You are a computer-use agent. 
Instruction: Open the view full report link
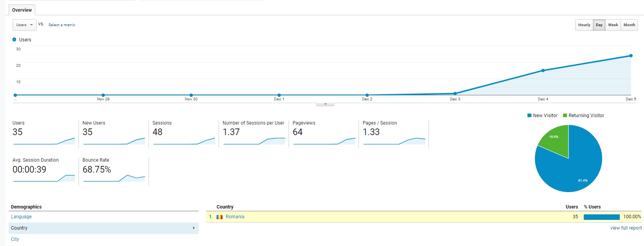(x=626, y=228)
